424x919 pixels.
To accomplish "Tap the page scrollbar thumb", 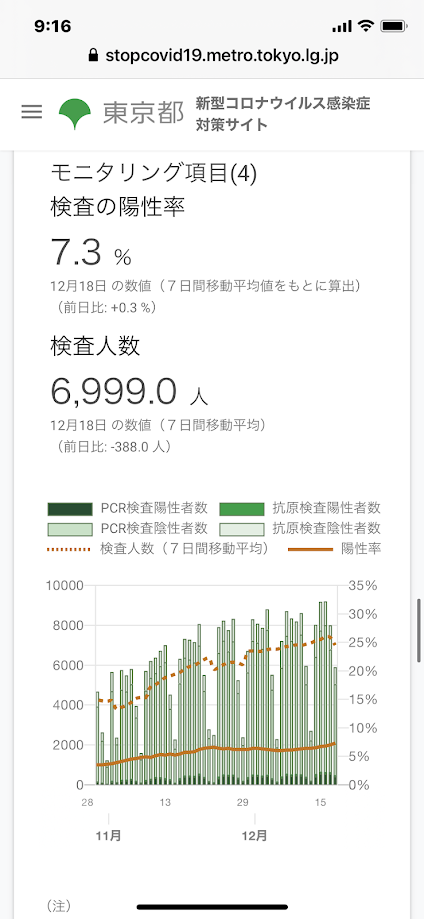I will click(x=419, y=630).
